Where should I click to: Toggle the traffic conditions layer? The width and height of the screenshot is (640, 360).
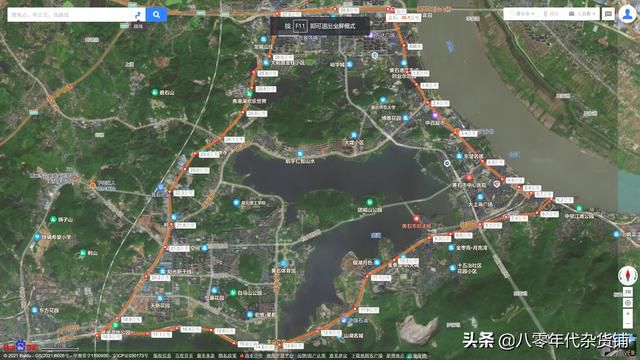551,14
